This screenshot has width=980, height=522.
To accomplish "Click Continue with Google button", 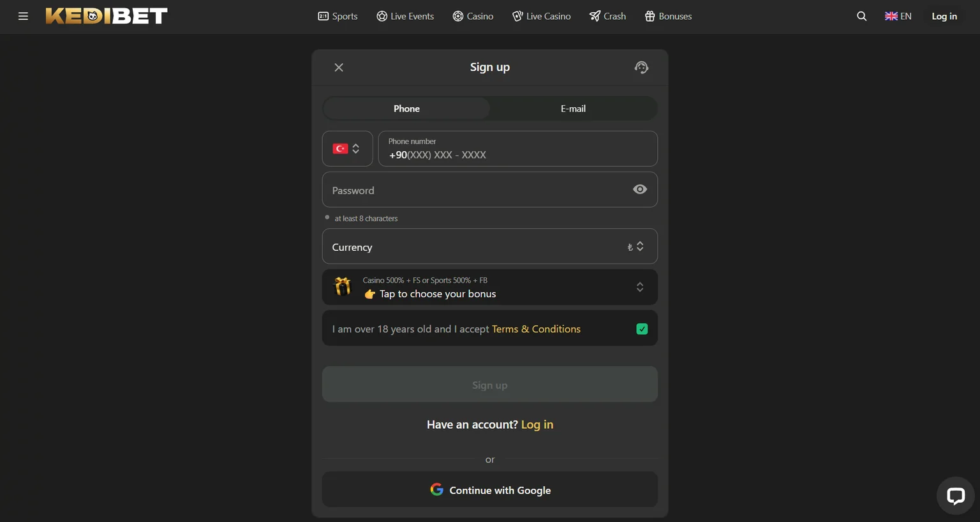I will click(490, 489).
